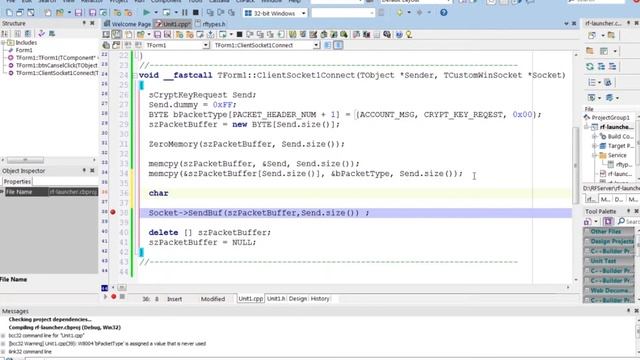Image resolution: width=640 pixels, height=360 pixels.
Task: Expand Build Co... node in project tree
Action: pos(595,136)
